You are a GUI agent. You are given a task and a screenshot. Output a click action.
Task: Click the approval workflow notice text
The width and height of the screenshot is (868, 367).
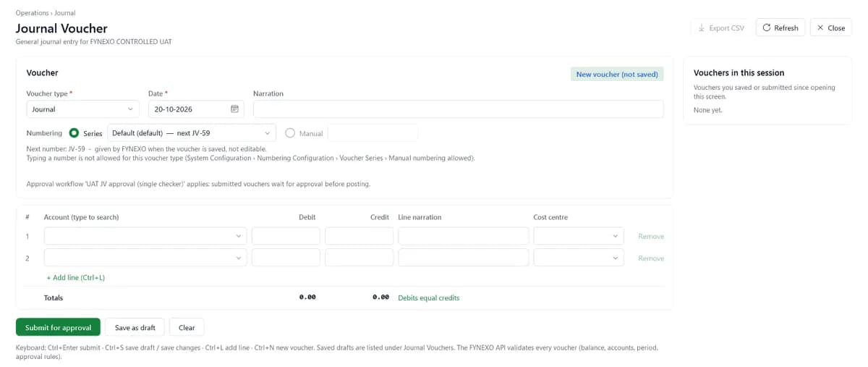(199, 184)
